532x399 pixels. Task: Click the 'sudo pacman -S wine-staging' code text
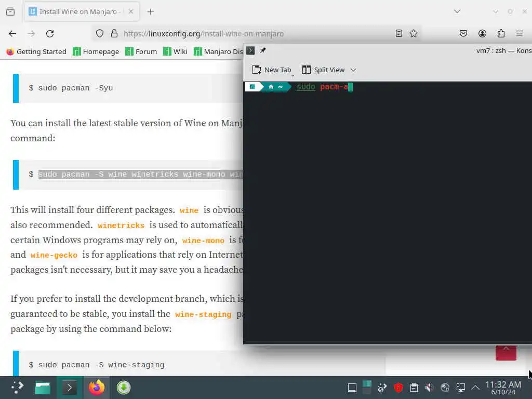[x=101, y=365]
